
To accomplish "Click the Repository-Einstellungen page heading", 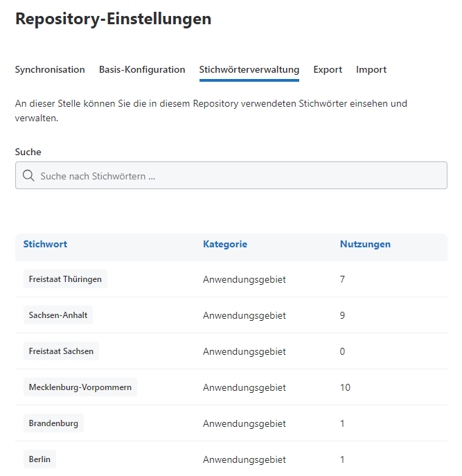I will click(x=113, y=19).
